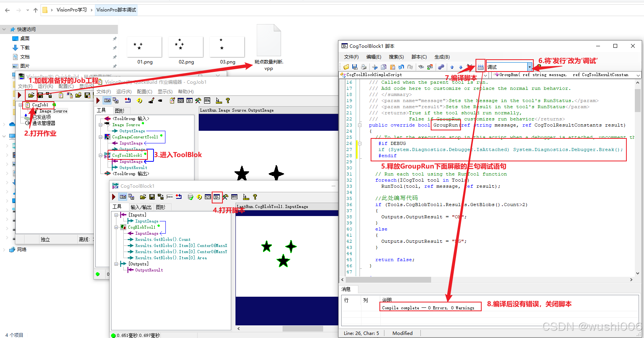
Task: Open the 生成(B) menu in the script window
Action: click(442, 57)
